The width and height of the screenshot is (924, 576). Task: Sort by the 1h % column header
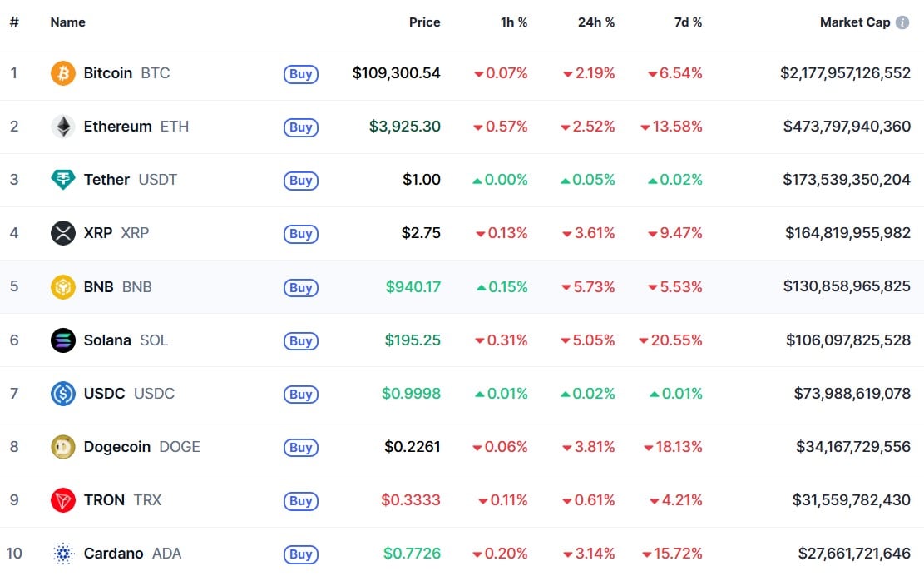(513, 22)
